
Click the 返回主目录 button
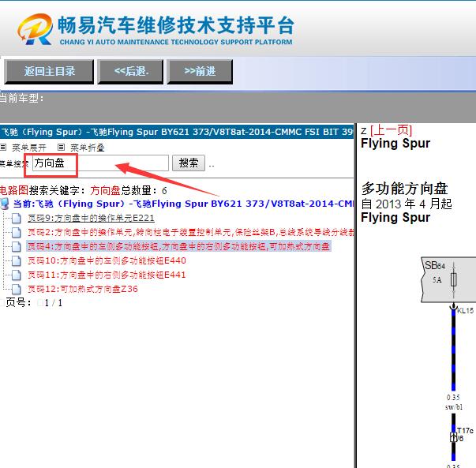[x=49, y=72]
